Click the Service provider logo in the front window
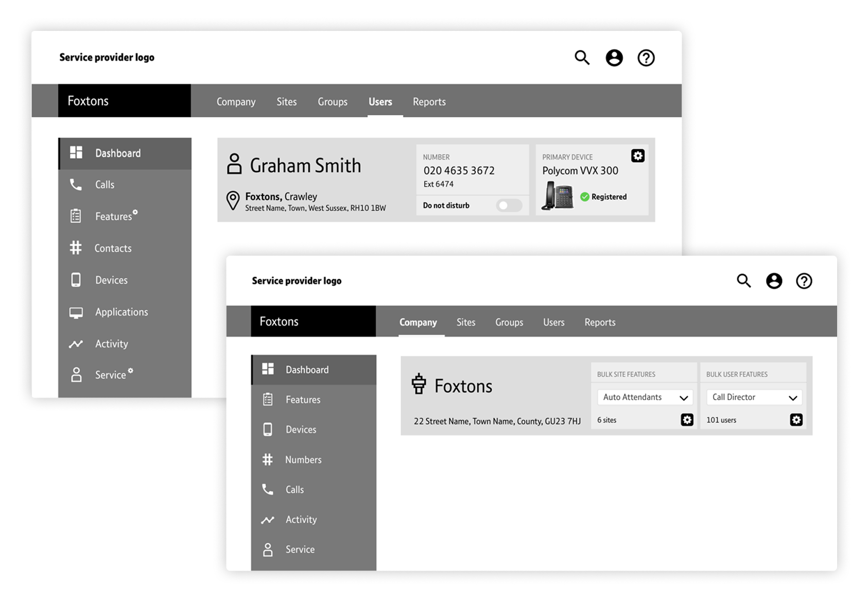The height and width of the screenshot is (602, 868). click(297, 281)
